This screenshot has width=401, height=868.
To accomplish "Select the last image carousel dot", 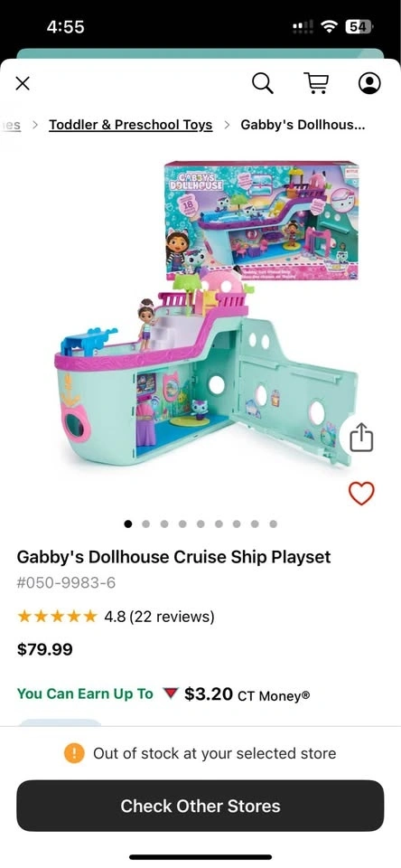I will 274,524.
